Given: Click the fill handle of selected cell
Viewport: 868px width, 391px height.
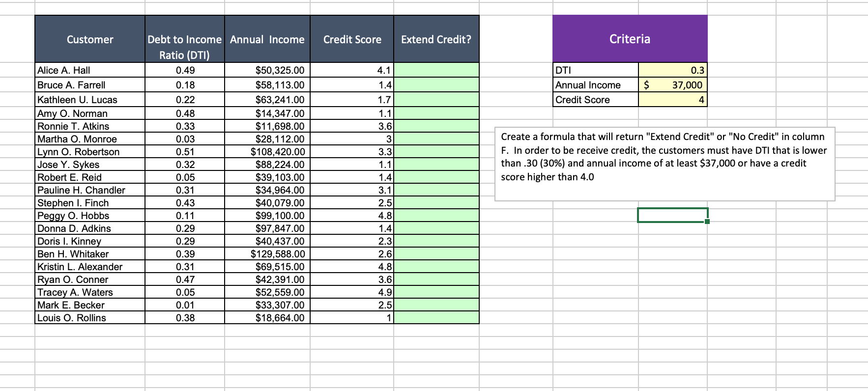Looking at the screenshot, I should pyautogui.click(x=707, y=222).
